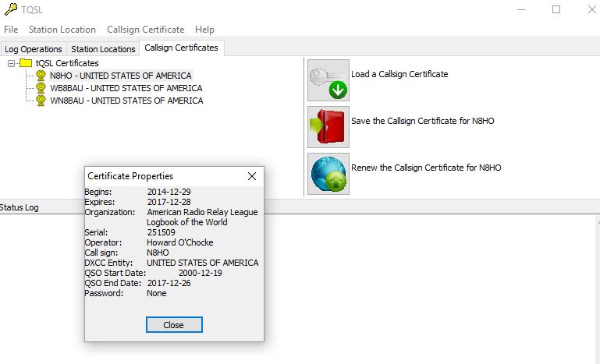Select WN8BAU - UNITED STATES OF AMERICA certificate

pos(126,101)
